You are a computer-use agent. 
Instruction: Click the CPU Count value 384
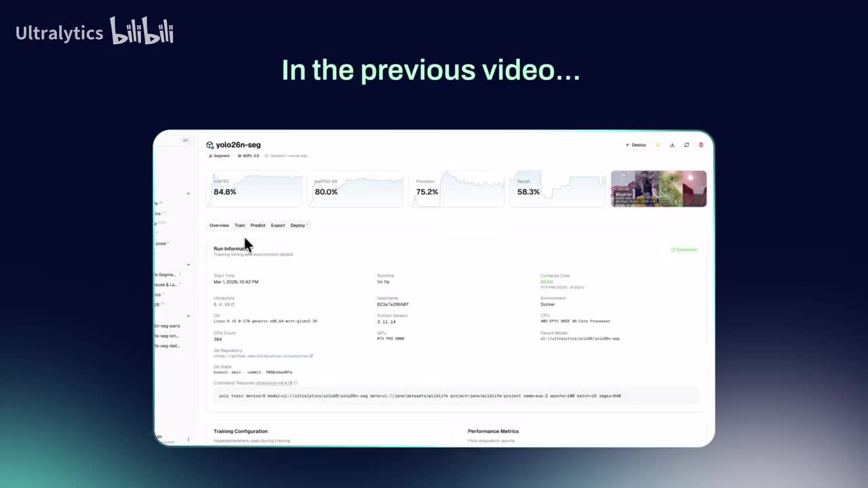pyautogui.click(x=218, y=339)
